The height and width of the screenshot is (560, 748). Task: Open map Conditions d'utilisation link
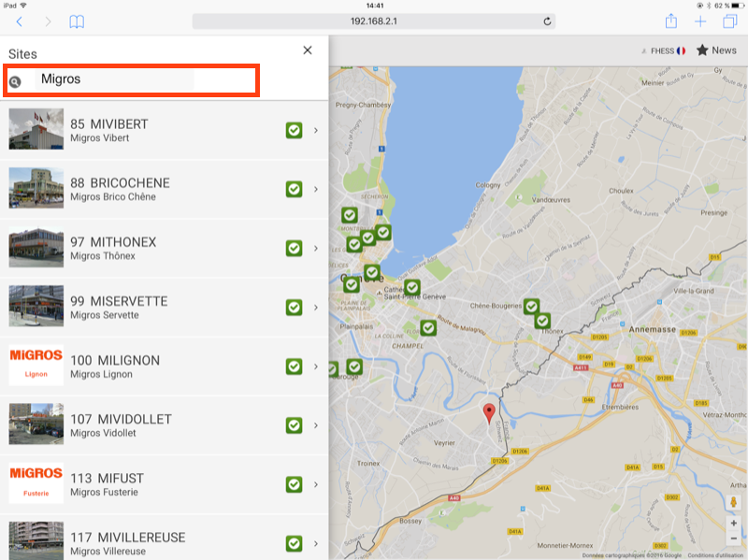(x=717, y=555)
